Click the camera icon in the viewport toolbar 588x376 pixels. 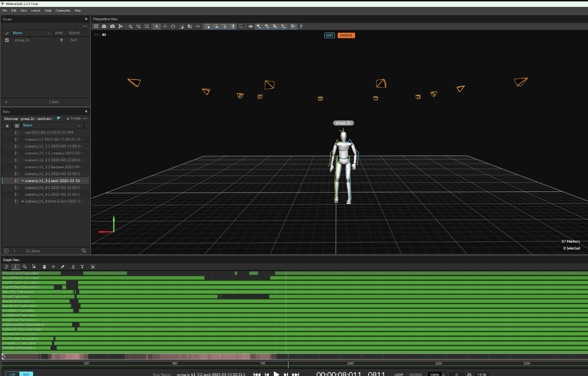113,26
